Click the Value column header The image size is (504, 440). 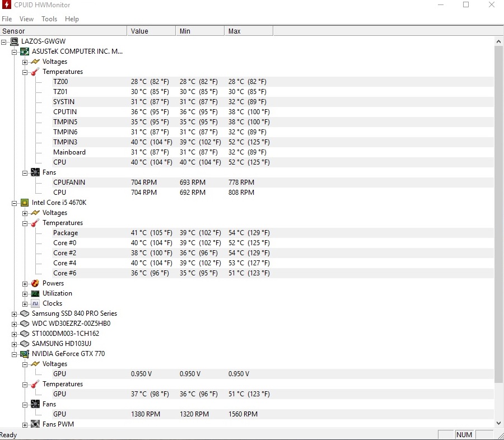151,31
